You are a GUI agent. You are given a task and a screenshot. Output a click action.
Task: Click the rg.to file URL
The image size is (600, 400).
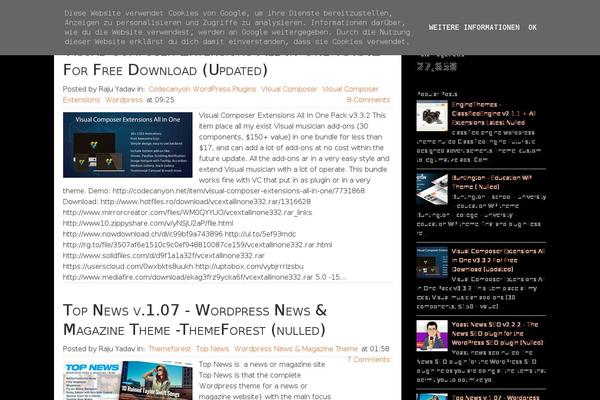[197, 244]
